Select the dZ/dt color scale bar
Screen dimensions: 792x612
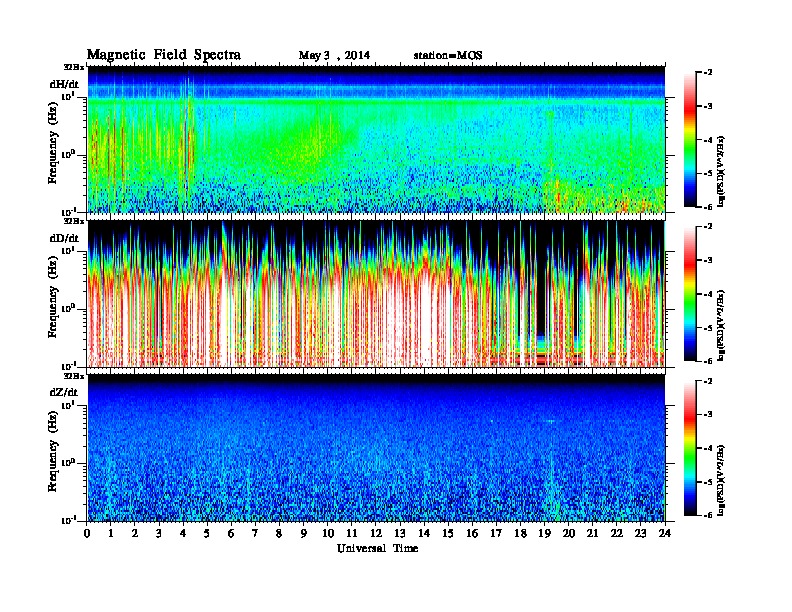(x=689, y=448)
